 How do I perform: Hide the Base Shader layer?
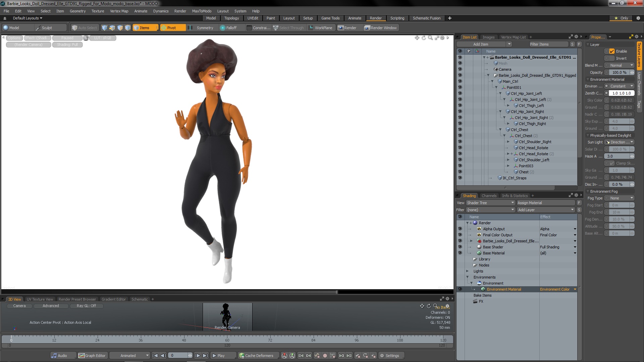460,247
